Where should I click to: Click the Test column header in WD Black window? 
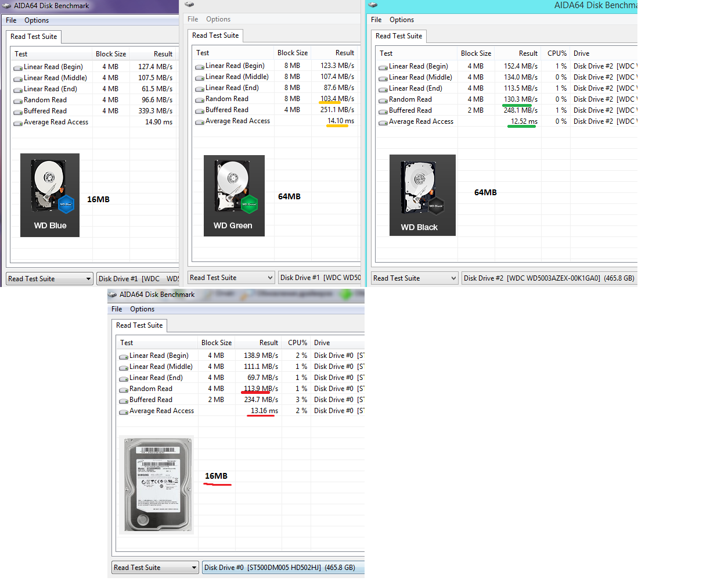click(x=416, y=53)
